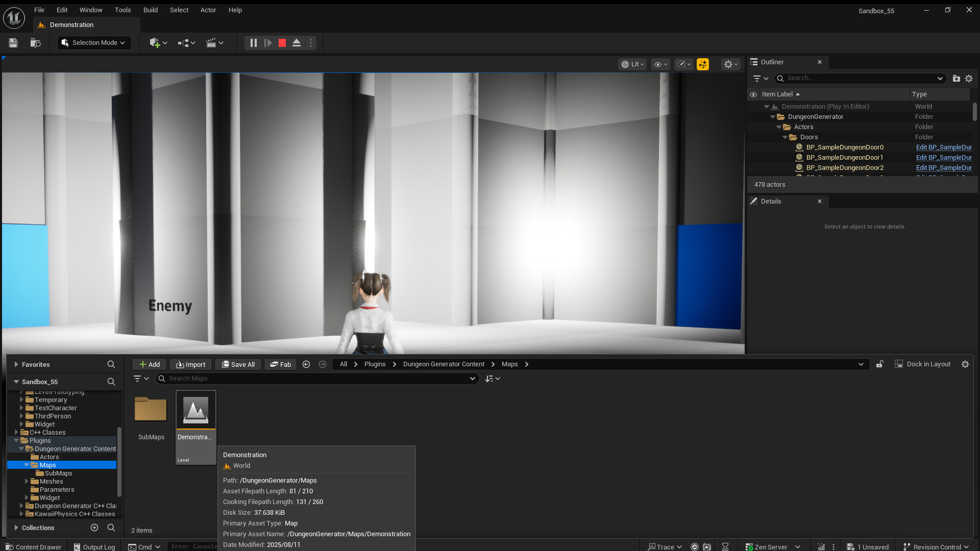Open the quick add actor icon

pyautogui.click(x=158, y=43)
